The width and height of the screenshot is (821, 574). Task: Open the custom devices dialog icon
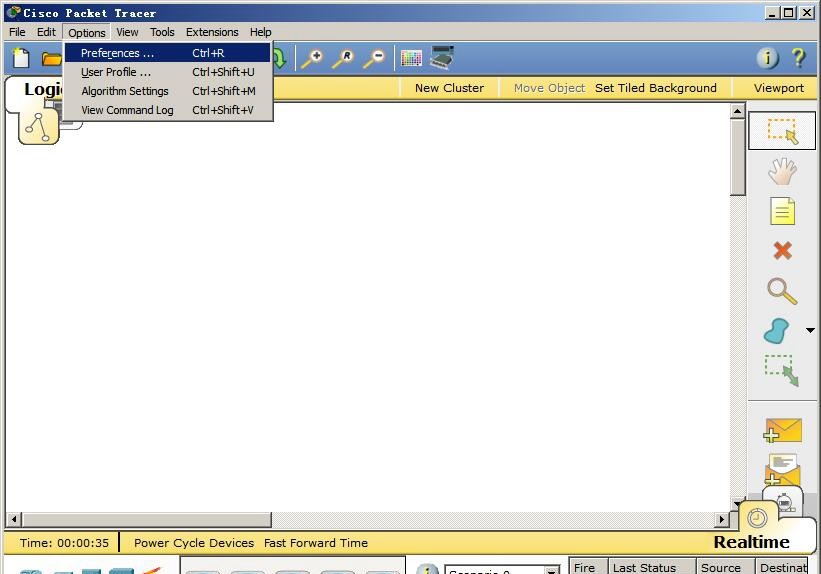click(x=442, y=58)
